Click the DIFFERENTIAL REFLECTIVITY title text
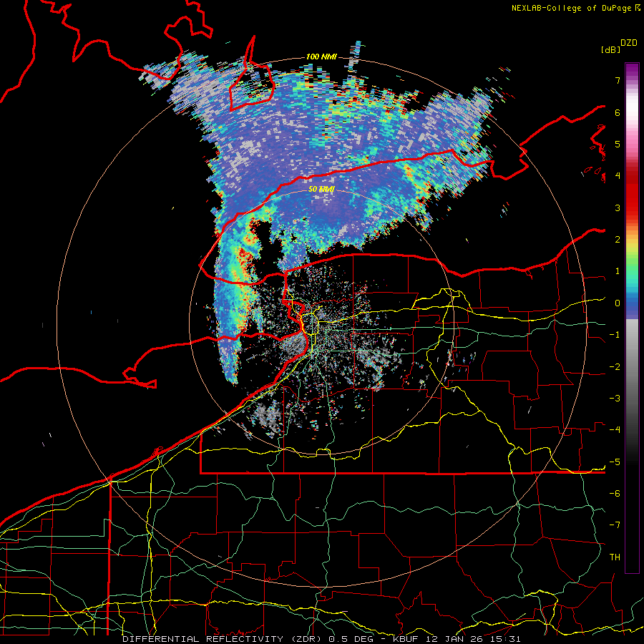Viewport: 644px width, 644px height. 203,639
